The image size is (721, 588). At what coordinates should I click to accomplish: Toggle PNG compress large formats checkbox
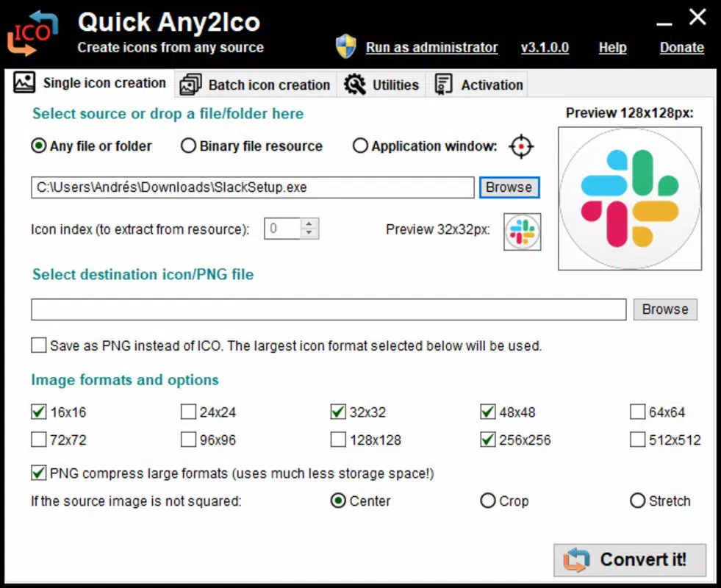[x=39, y=473]
